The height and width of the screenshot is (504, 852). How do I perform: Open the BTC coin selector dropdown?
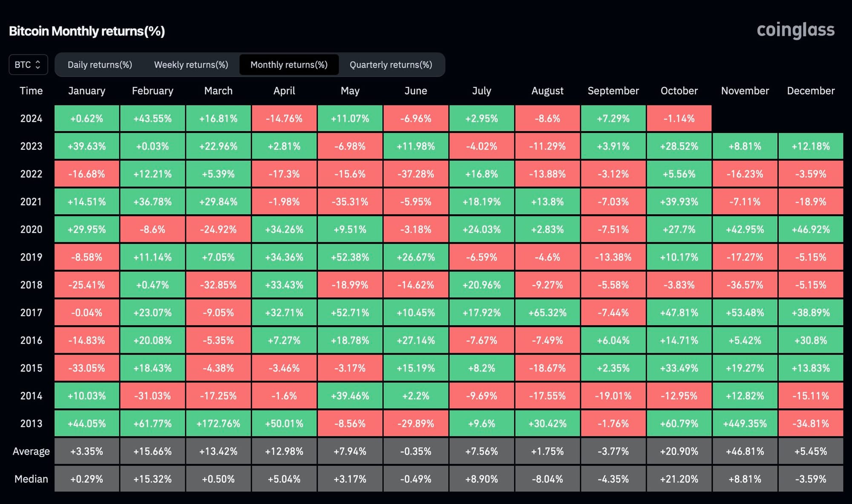pos(28,65)
